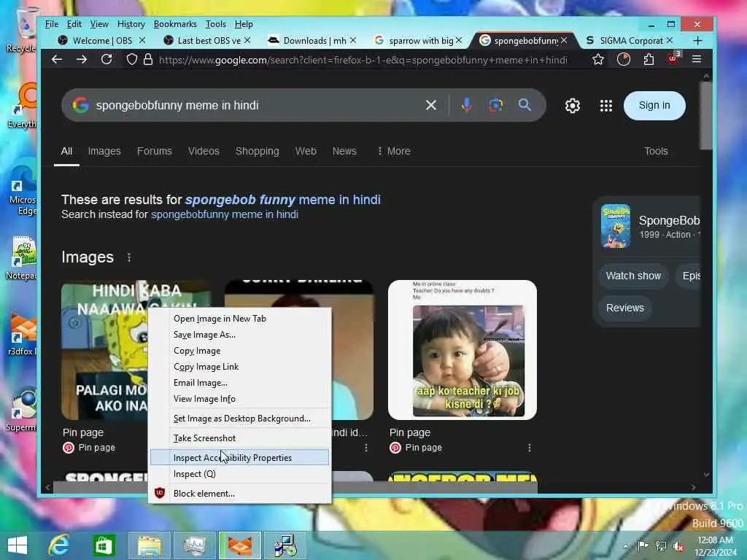The height and width of the screenshot is (560, 747).
Task: Open the tracking protection shield icon
Action: click(x=132, y=60)
